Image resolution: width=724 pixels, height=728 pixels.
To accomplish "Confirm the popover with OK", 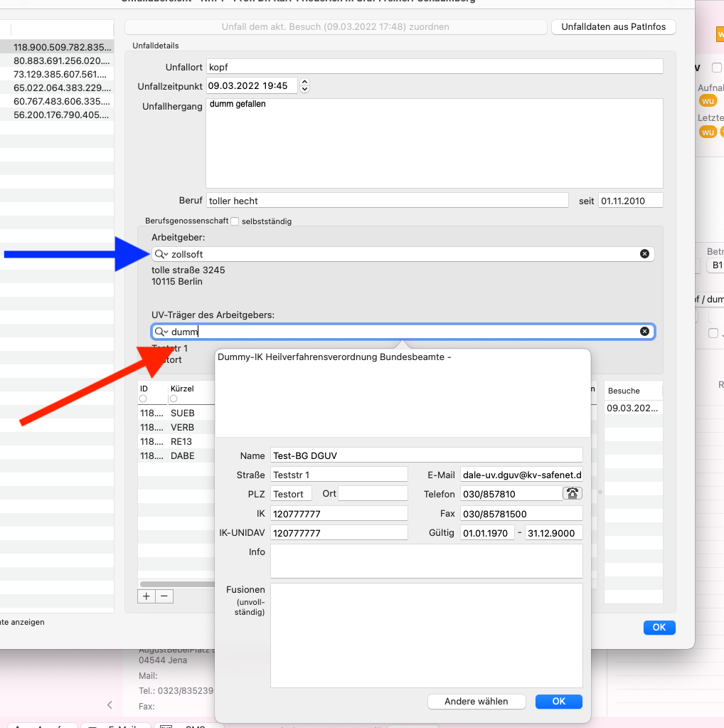I will coord(559,702).
